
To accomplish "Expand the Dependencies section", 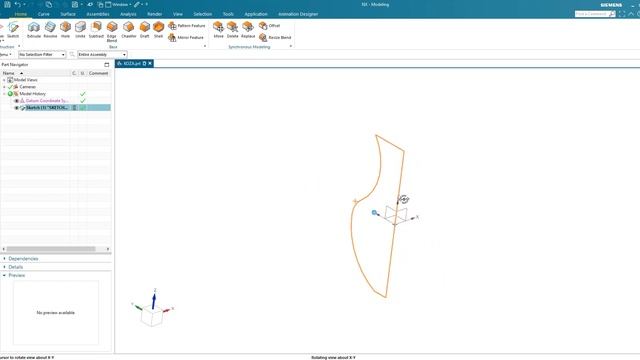I will 4,259.
